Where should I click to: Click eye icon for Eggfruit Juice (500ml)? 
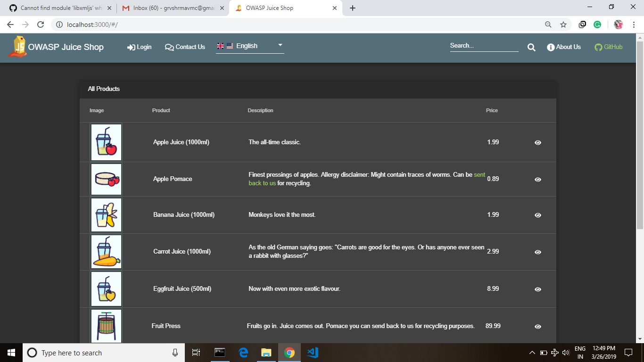click(538, 289)
